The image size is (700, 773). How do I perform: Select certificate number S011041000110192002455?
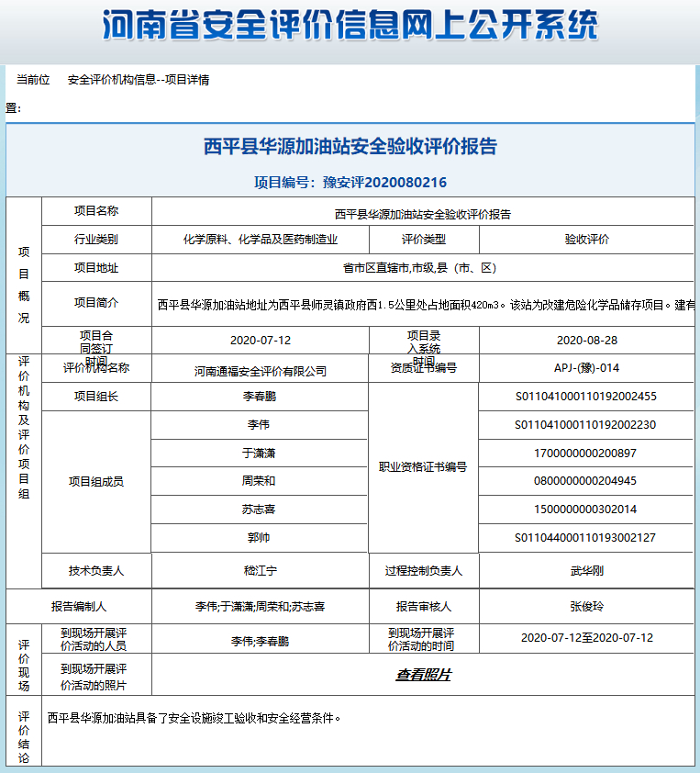pos(585,397)
